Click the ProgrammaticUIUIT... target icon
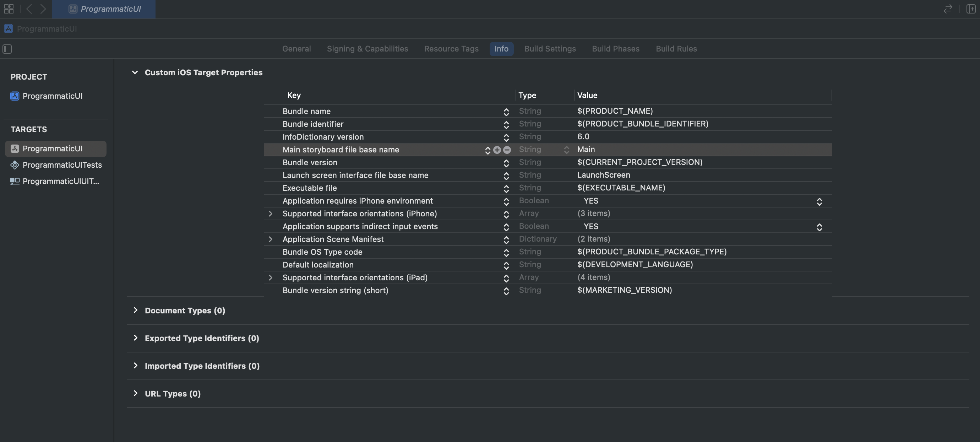The height and width of the screenshot is (442, 980). [14, 181]
